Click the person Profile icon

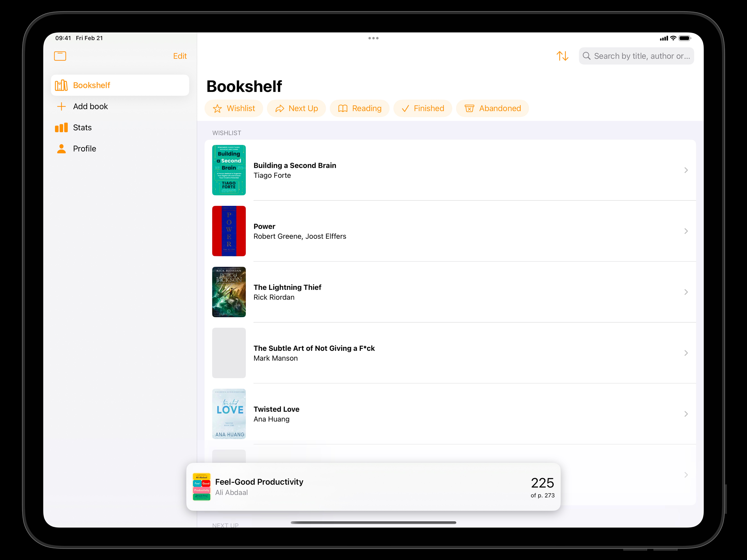click(61, 148)
